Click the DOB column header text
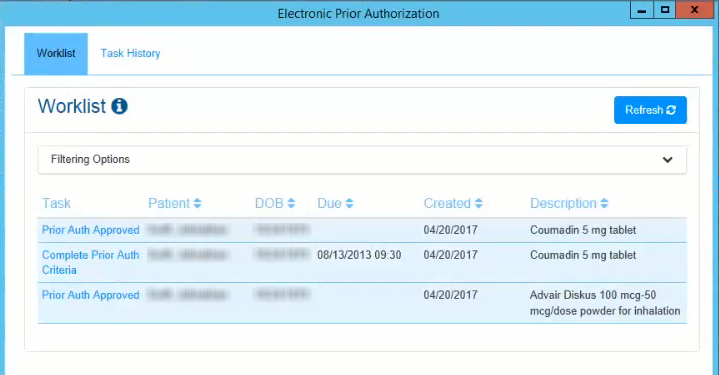The height and width of the screenshot is (375, 719). 269,204
